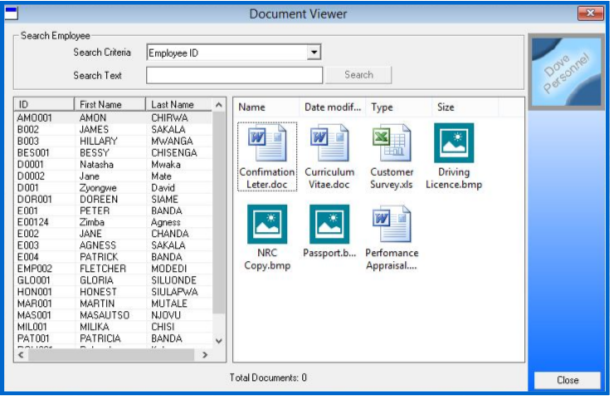Click into the Search Text input field
Viewport: 610px width, 396px height.
(x=234, y=75)
